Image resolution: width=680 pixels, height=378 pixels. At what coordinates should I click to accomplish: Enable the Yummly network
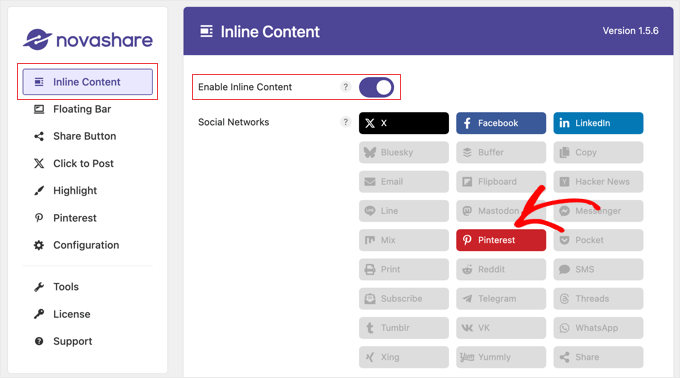pyautogui.click(x=501, y=357)
